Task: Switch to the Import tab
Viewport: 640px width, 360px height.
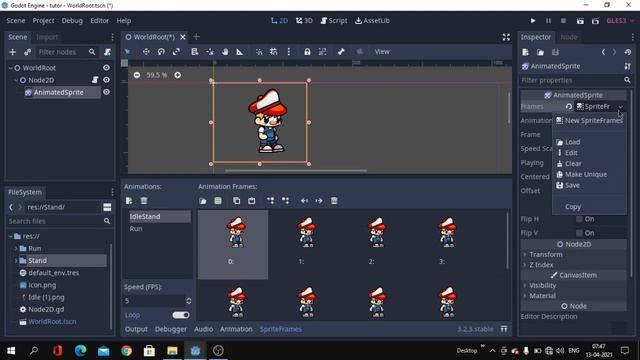Action: tap(47, 37)
